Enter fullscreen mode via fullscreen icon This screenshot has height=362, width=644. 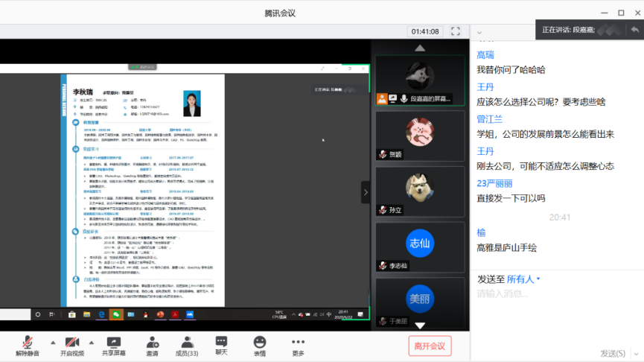click(455, 31)
